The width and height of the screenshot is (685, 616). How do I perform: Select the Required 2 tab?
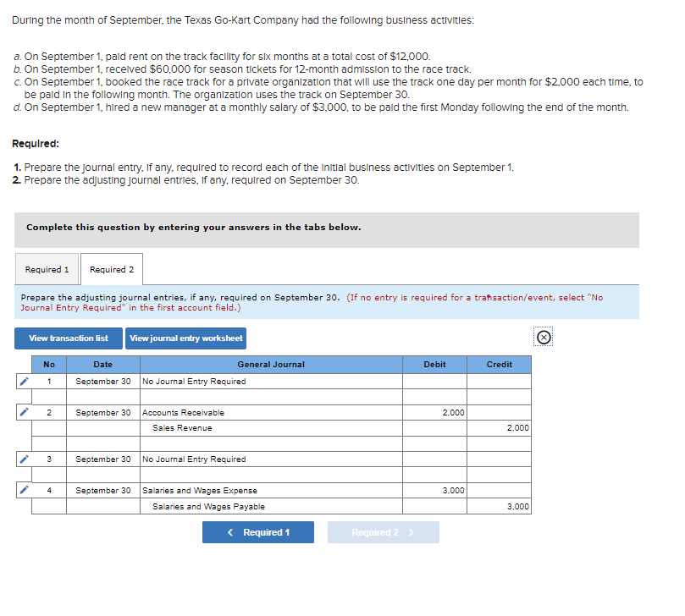click(x=112, y=269)
